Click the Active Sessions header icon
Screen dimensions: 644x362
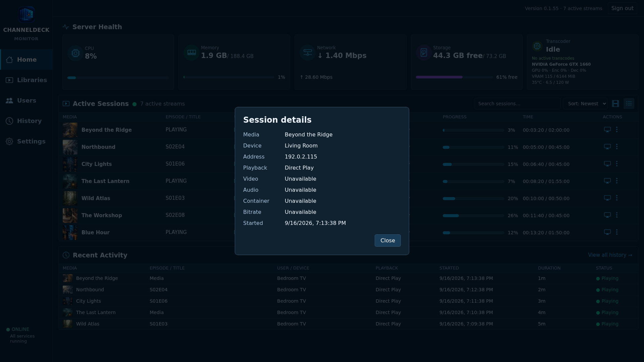66,104
